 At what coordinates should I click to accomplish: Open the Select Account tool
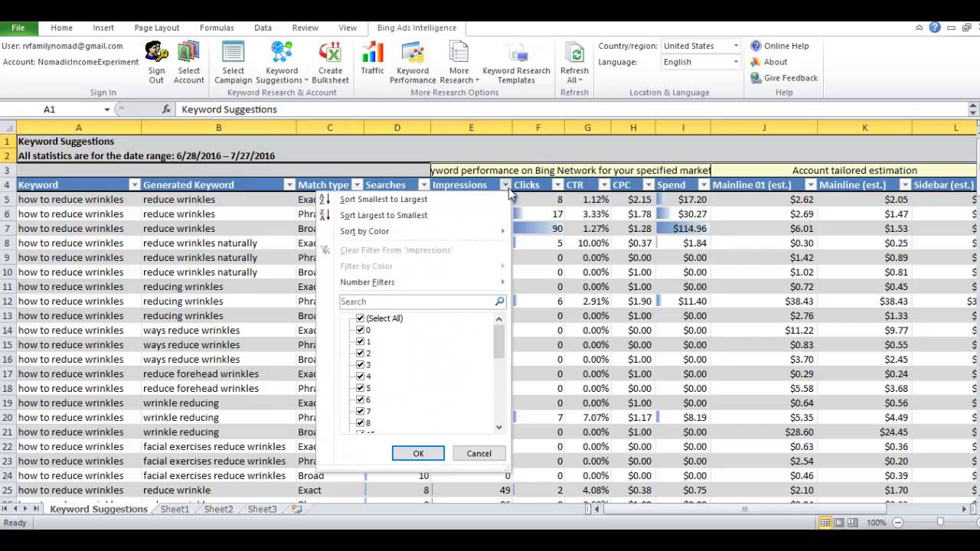coord(188,63)
